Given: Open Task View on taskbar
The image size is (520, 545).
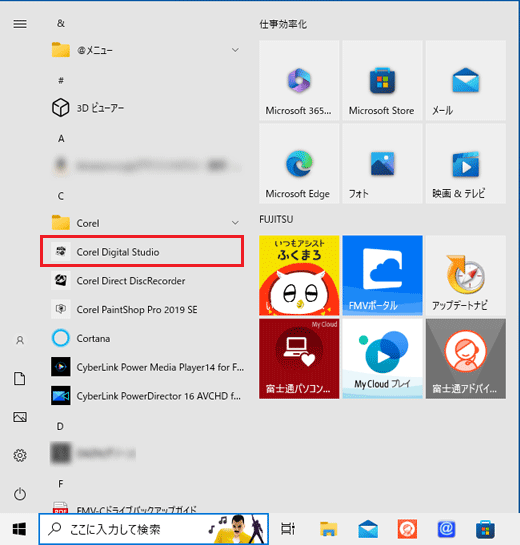Looking at the screenshot, I should click(288, 529).
